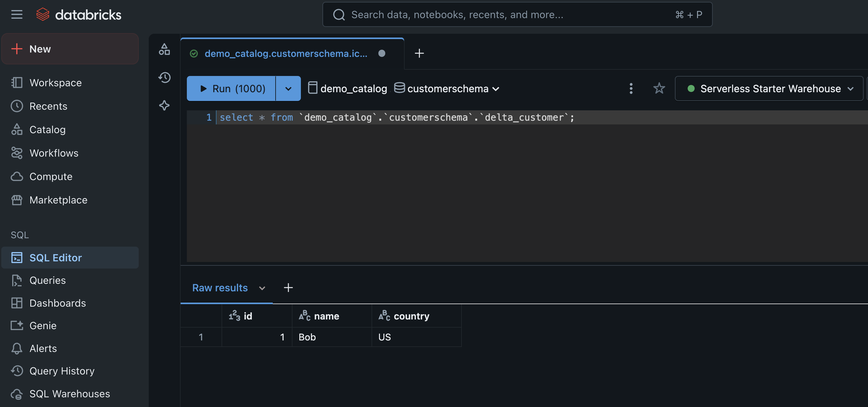Run the query with the Run (1000) button
Viewport: 868px width, 407px height.
(232, 89)
